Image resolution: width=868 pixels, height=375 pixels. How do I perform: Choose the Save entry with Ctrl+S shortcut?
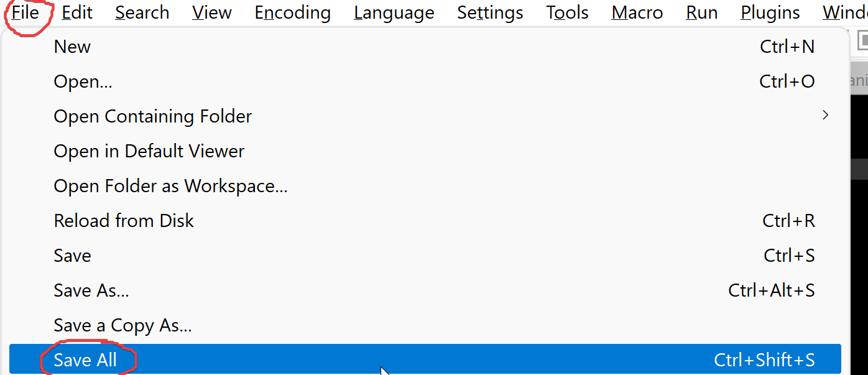73,256
